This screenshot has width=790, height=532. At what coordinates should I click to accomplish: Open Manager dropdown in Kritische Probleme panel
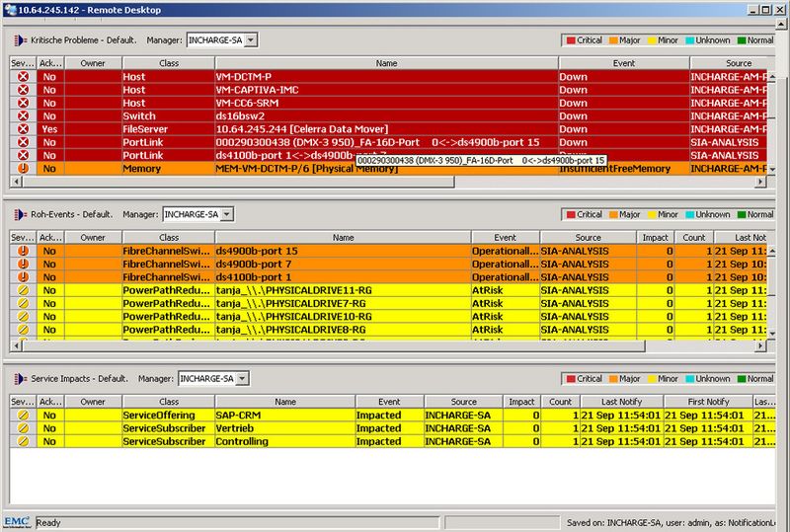point(251,40)
